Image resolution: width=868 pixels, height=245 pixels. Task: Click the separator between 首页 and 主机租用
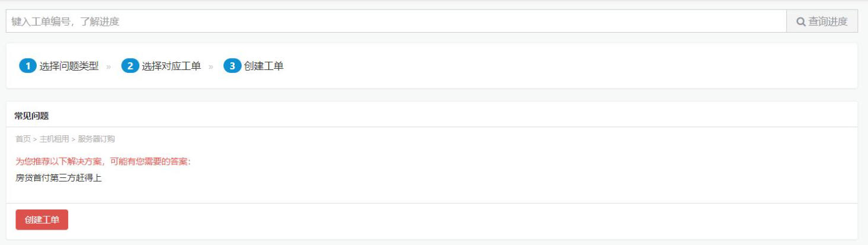pyautogui.click(x=35, y=139)
